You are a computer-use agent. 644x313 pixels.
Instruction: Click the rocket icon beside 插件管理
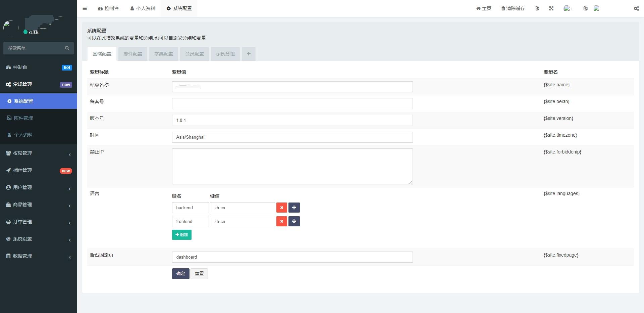pos(8,170)
